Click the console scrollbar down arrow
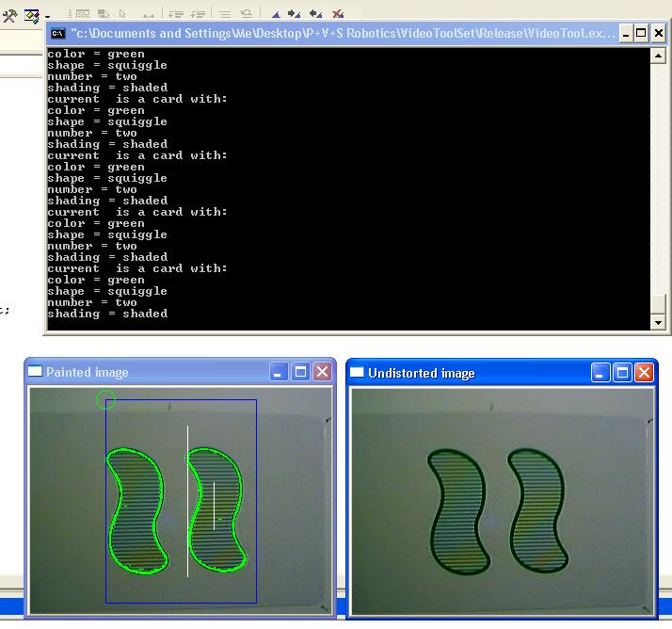 [x=658, y=323]
